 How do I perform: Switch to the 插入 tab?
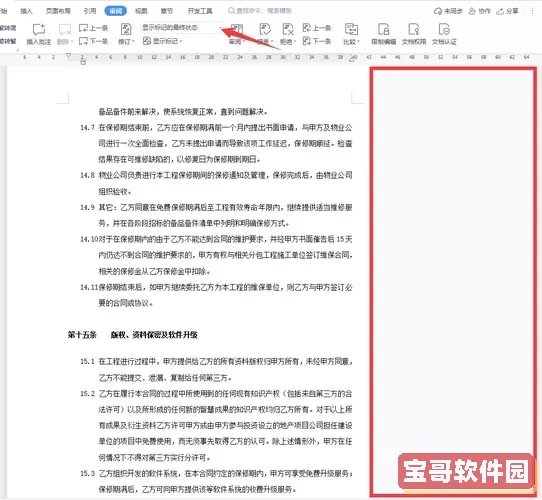26,11
